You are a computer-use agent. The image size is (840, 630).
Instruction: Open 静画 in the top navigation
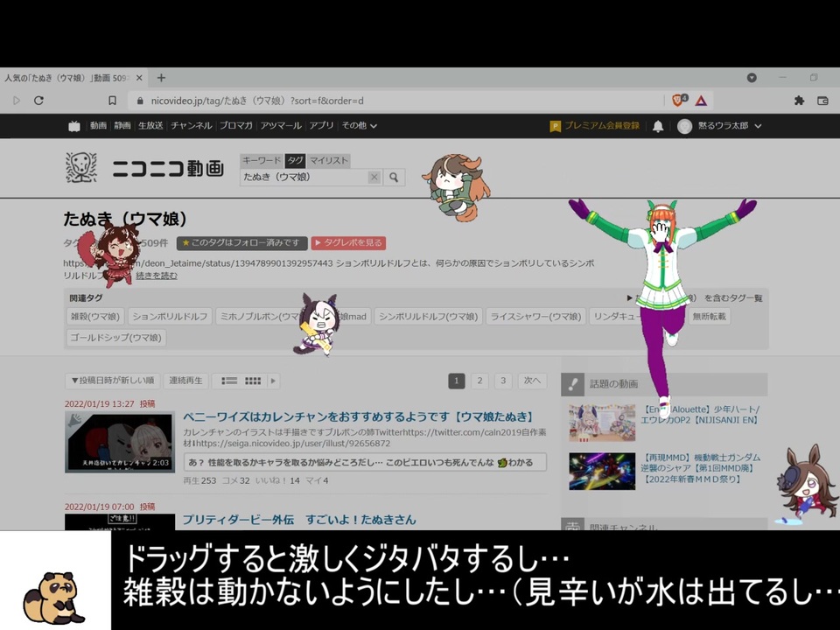[122, 126]
